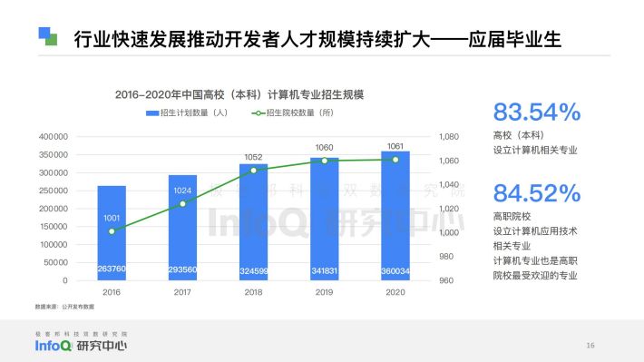Click the 83.54% statistic
644x362 pixels.
pos(537,112)
